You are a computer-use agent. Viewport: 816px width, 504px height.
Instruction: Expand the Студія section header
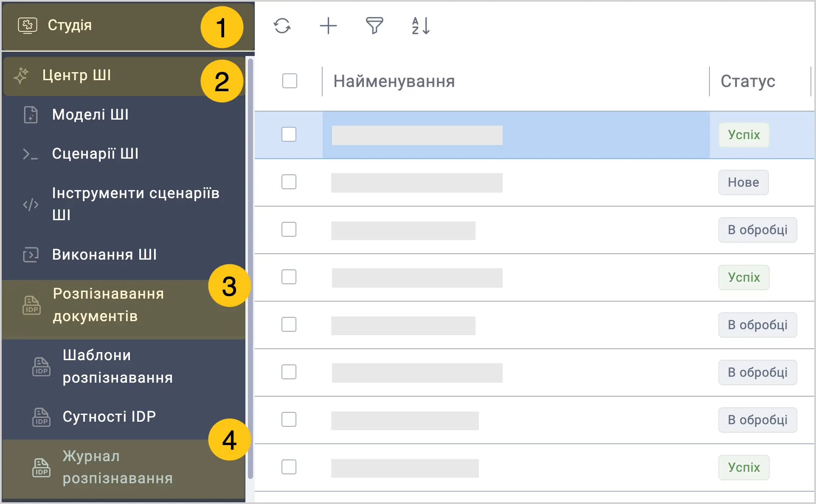tap(128, 26)
